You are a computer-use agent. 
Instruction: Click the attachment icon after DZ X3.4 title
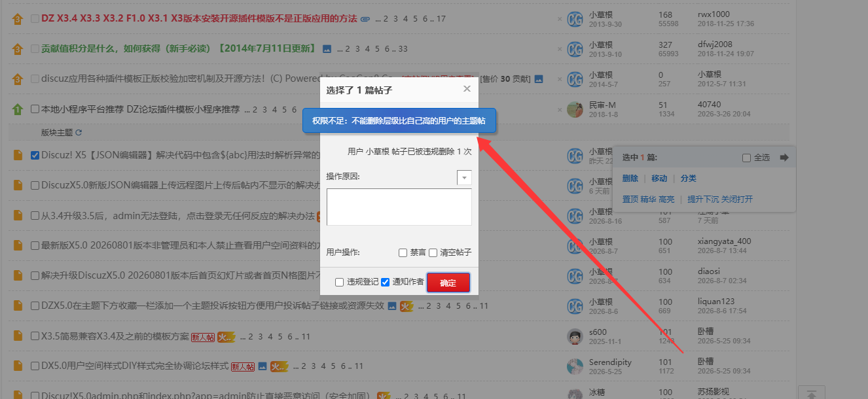click(365, 19)
